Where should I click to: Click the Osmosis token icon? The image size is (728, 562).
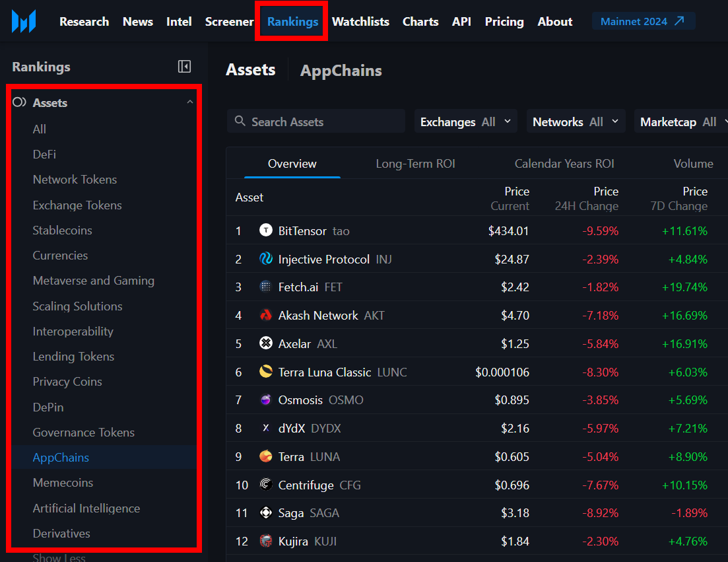pyautogui.click(x=266, y=400)
